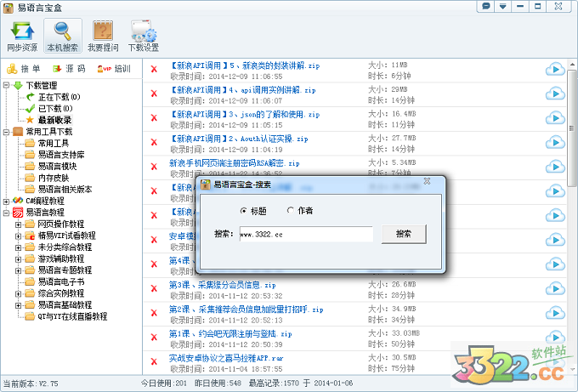Click the list scrollbar up arrow
The image size is (578, 392).
point(572,64)
